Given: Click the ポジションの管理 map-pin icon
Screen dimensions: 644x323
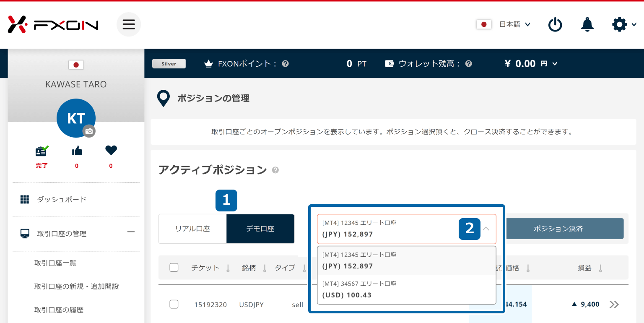Looking at the screenshot, I should (x=163, y=99).
